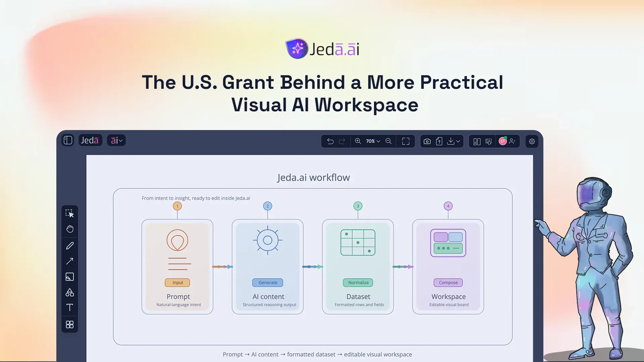
Task: Download the board with the download icon
Action: (x=451, y=141)
